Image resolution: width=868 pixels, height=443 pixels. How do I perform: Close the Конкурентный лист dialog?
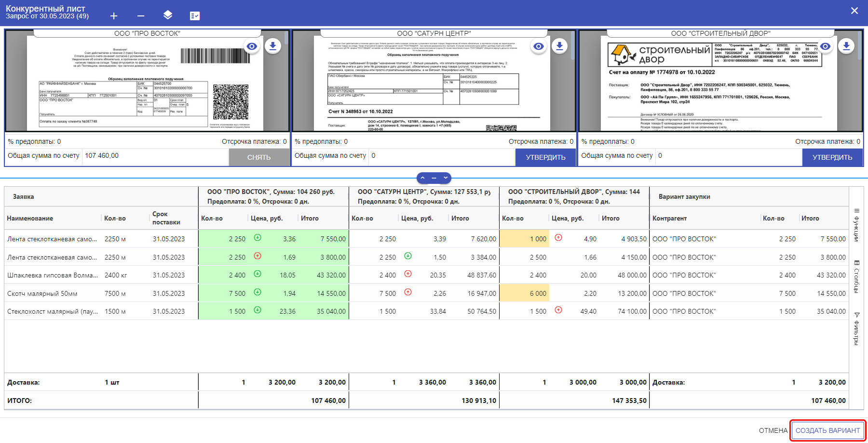coord(854,11)
